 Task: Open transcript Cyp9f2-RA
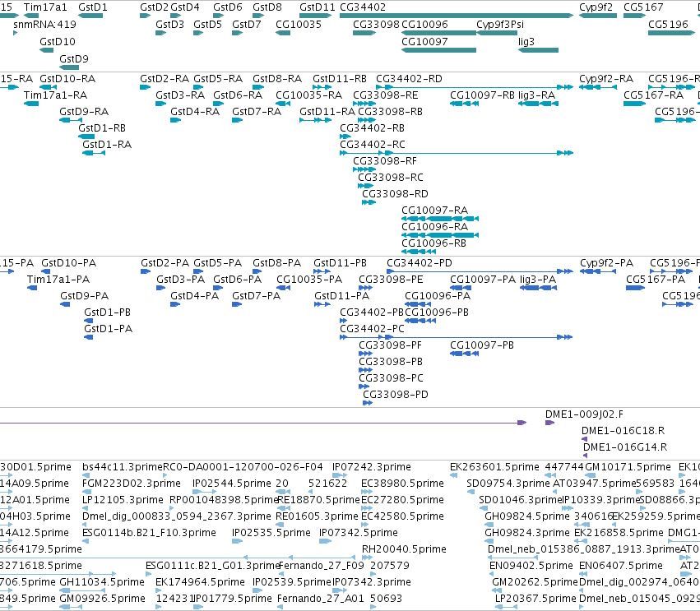(x=598, y=87)
